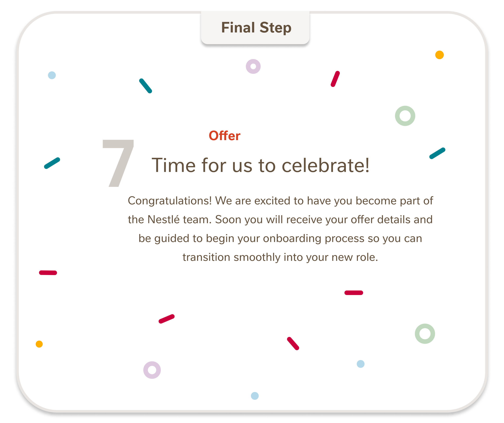
Task: Click the teal dash left of the top lavender ring
Action: coord(145,86)
